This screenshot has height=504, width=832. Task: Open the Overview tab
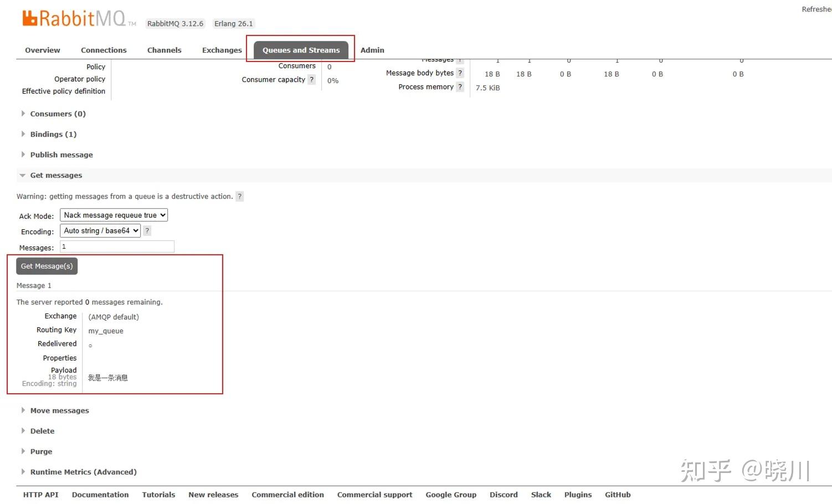point(43,50)
